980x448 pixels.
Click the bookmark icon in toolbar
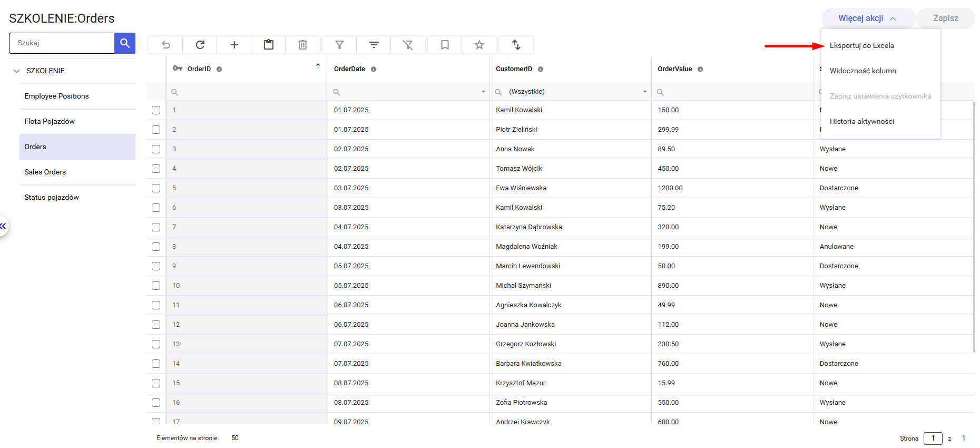(x=445, y=45)
